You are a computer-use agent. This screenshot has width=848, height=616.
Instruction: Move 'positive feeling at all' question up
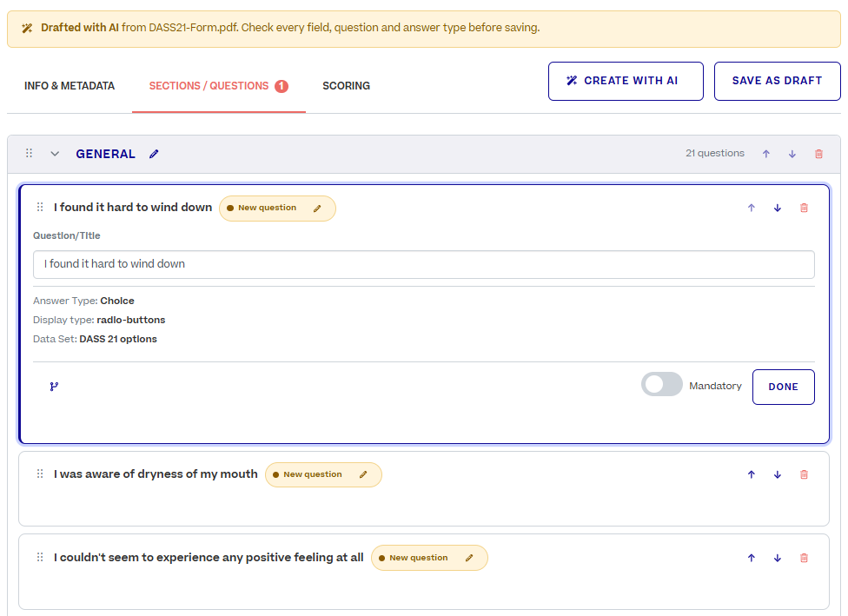(x=752, y=558)
